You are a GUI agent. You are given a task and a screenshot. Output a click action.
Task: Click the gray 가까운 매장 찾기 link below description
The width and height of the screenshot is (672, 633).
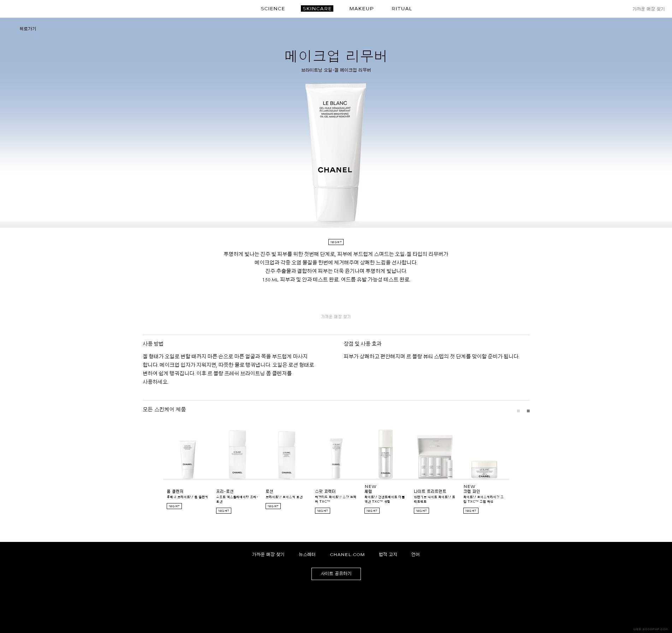[x=335, y=317]
